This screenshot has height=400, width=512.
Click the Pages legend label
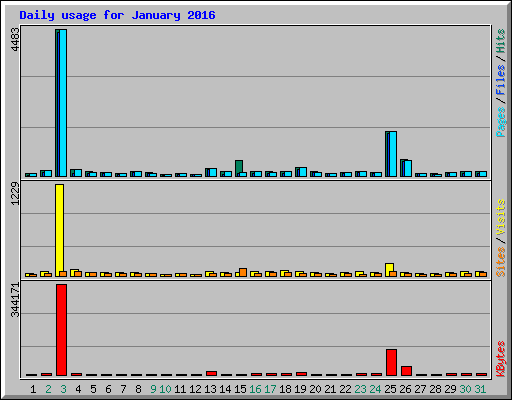501,122
